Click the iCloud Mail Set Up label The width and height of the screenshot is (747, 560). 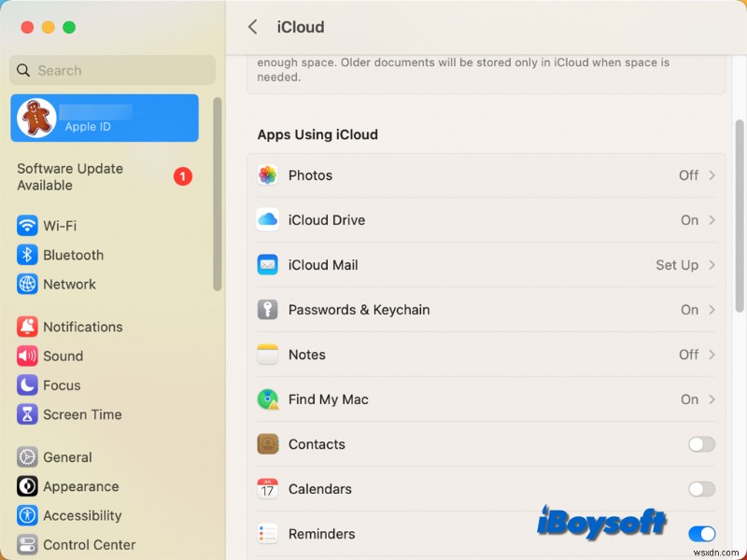tap(677, 265)
